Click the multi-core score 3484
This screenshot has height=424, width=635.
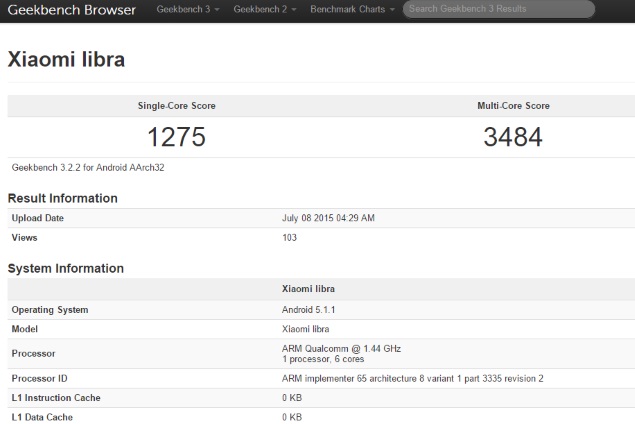coord(512,137)
